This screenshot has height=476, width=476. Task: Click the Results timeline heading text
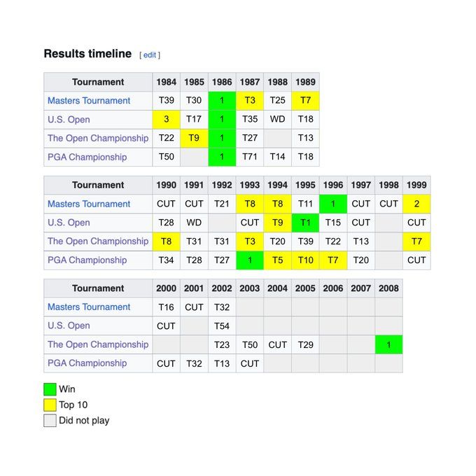pos(87,54)
